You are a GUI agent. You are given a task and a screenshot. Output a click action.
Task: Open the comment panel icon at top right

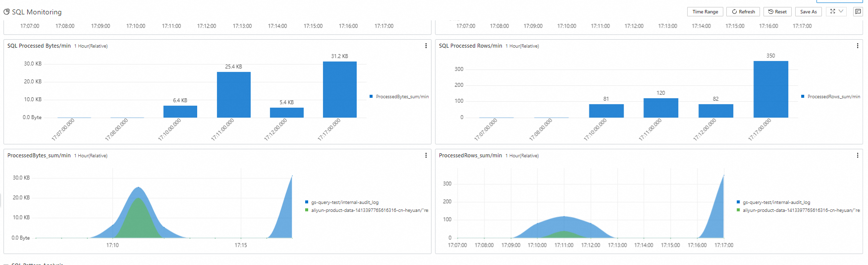858,11
